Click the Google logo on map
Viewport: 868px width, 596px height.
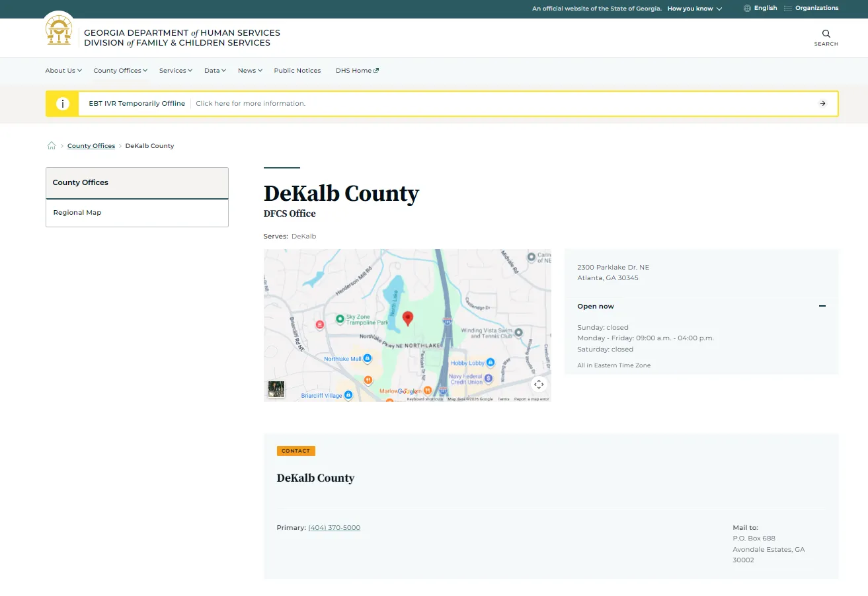(x=408, y=392)
